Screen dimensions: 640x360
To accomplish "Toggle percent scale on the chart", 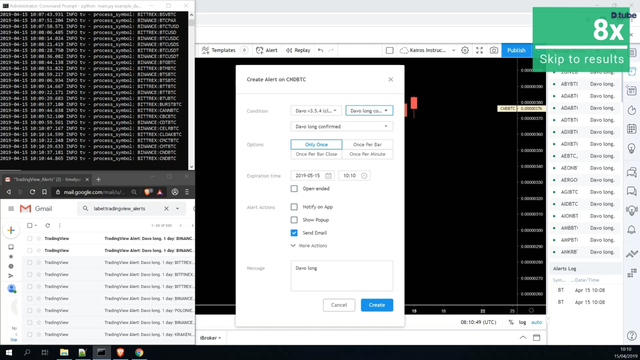I will pyautogui.click(x=511, y=322).
